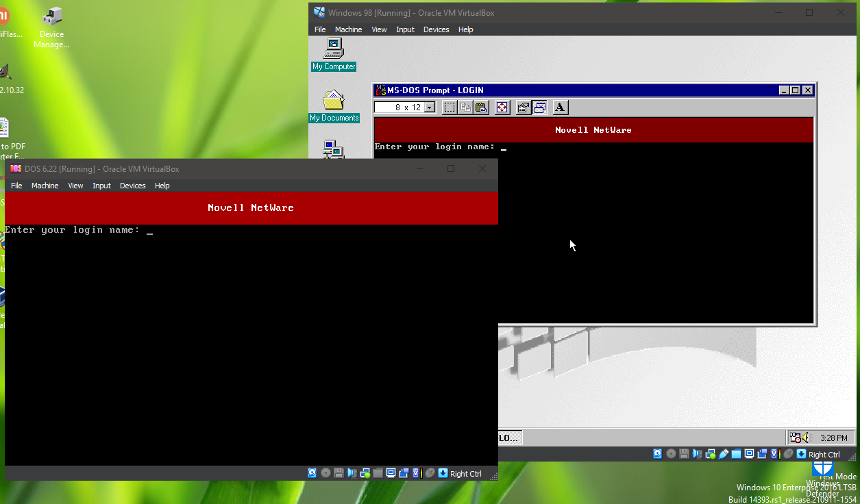This screenshot has height=504, width=860.
Task: Toggle mouse integration in the DOS VM status bar
Action: (430, 473)
